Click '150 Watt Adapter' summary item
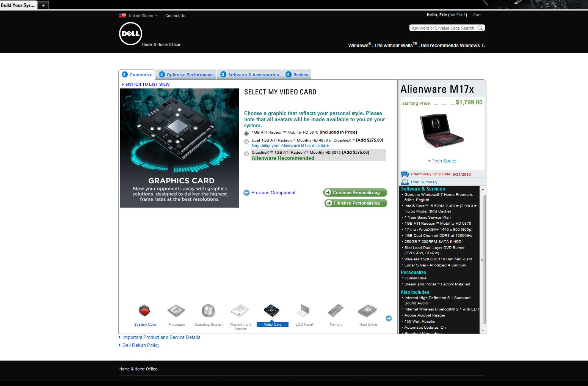This screenshot has width=588, height=386. [x=420, y=321]
